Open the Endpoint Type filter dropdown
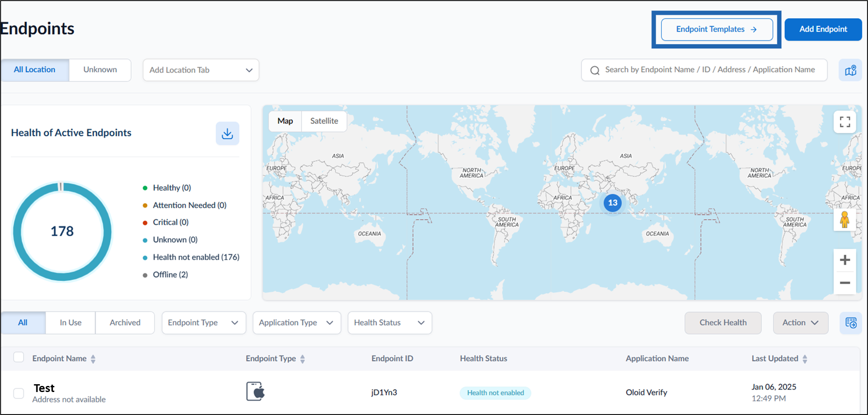The width and height of the screenshot is (868, 415). coord(204,323)
